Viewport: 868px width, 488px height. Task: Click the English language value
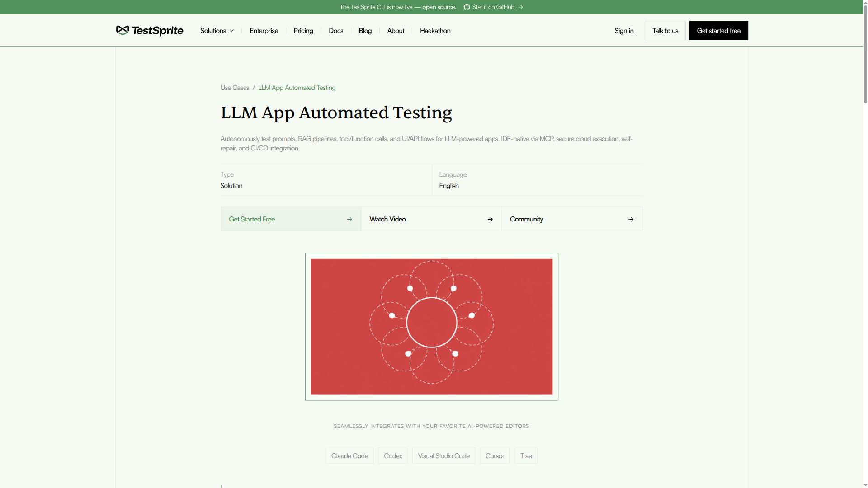pos(449,186)
